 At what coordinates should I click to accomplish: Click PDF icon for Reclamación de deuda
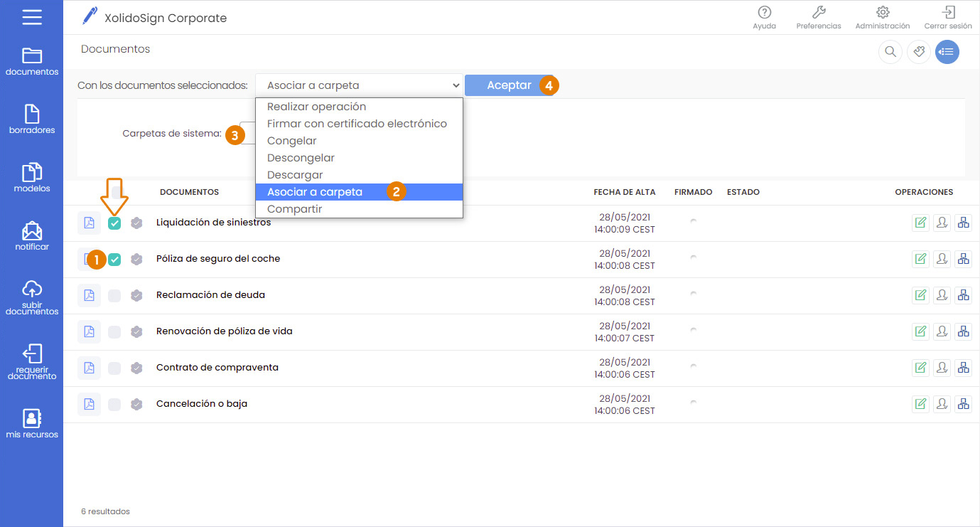[x=89, y=295]
